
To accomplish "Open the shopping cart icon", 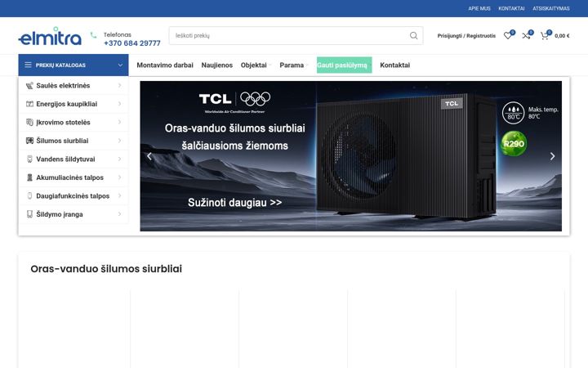I will pos(544,36).
